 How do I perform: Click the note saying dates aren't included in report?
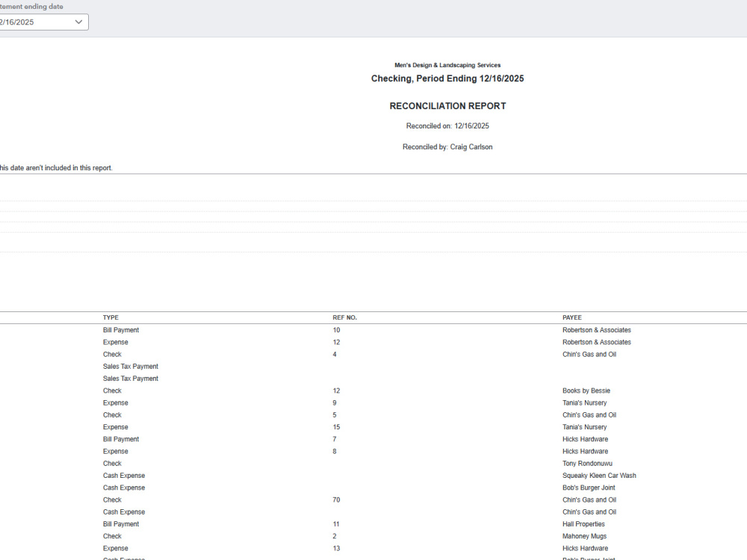coord(56,167)
